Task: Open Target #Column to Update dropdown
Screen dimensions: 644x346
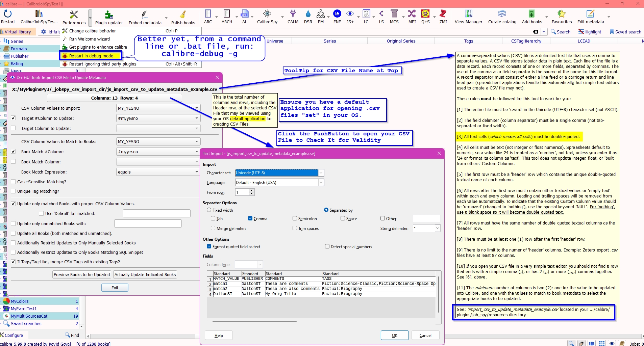Action: click(158, 118)
